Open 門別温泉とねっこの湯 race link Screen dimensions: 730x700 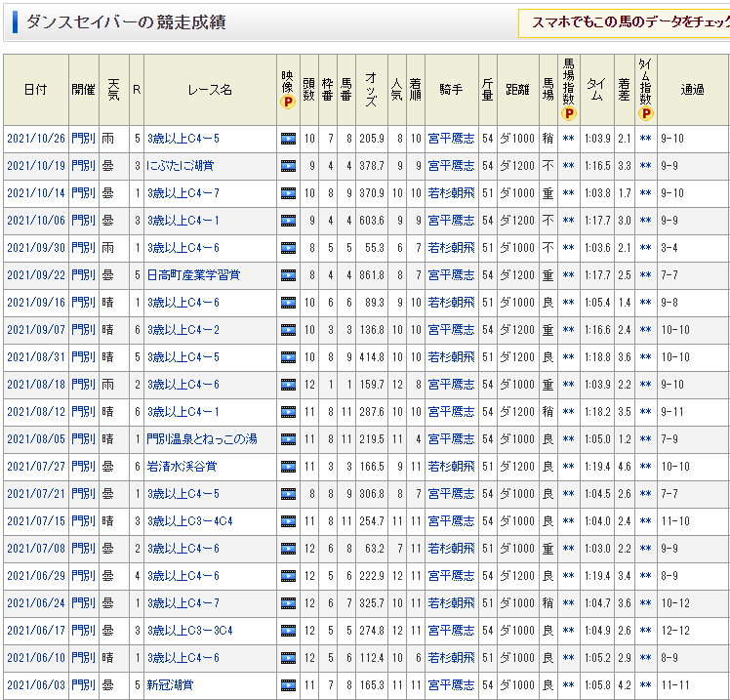204,439
